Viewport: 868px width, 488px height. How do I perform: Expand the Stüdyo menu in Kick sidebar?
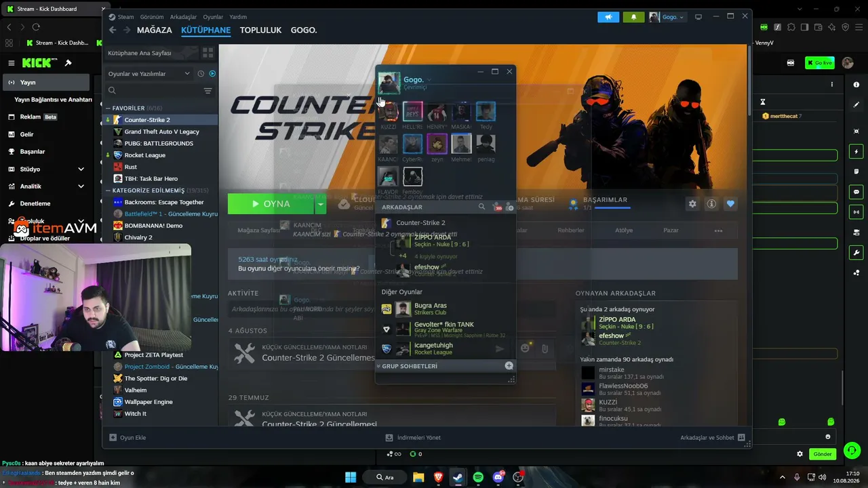tap(81, 169)
